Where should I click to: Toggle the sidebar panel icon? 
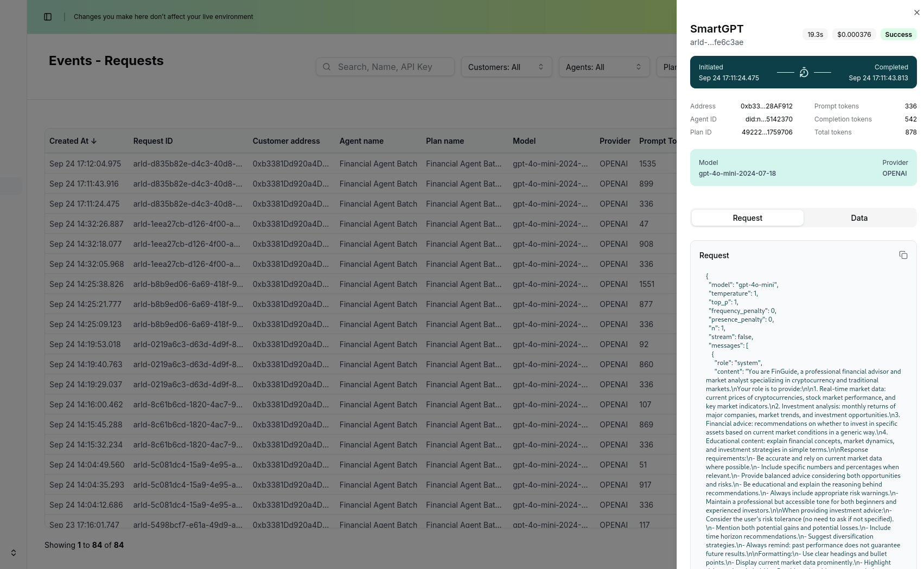pos(48,17)
